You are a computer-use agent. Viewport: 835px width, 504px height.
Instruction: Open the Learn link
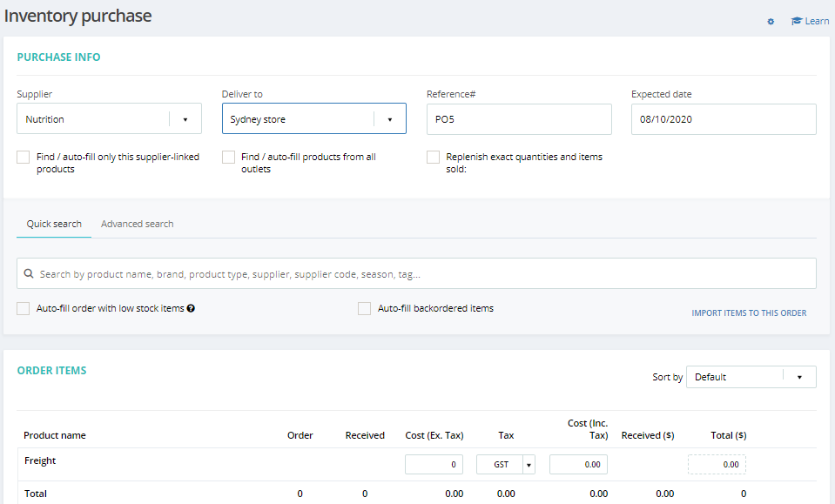pyautogui.click(x=817, y=21)
